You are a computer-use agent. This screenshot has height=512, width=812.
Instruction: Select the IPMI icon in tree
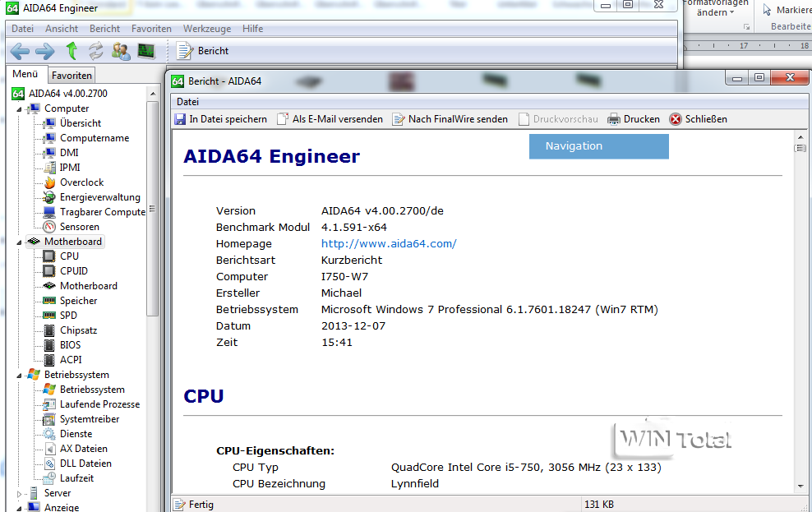point(49,168)
